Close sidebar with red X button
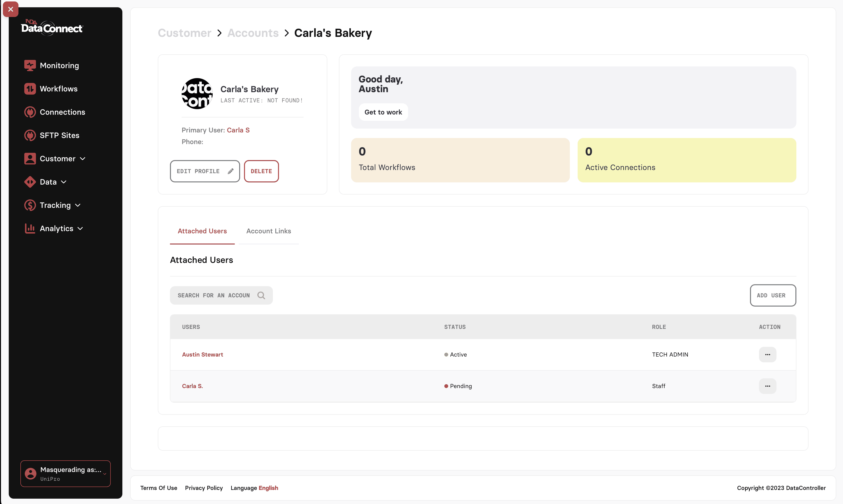Screen dimensions: 843x504 pyautogui.click(x=10, y=9)
